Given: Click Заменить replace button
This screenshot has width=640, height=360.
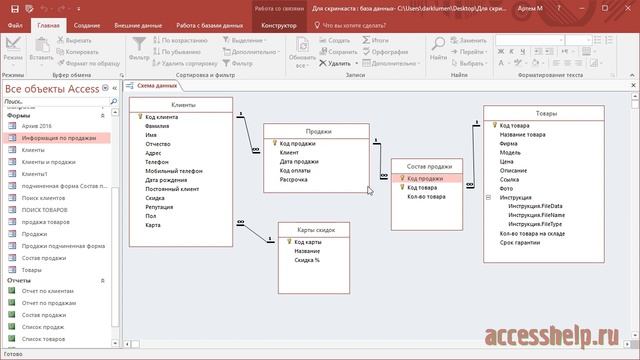Looking at the screenshot, I should [469, 40].
